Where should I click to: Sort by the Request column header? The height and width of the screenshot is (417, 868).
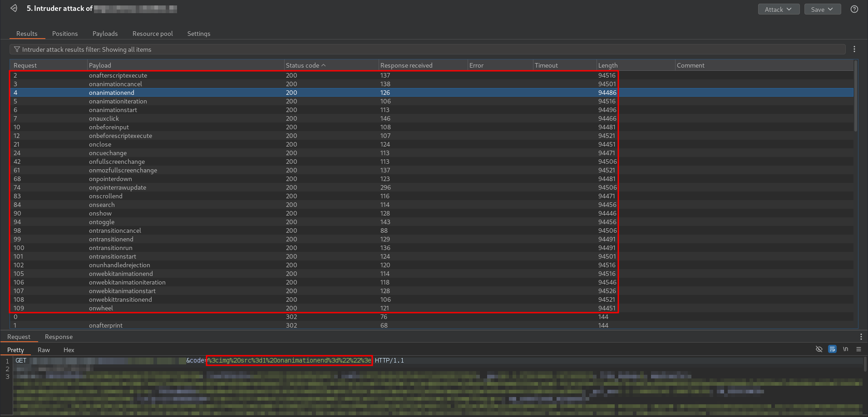(x=49, y=65)
